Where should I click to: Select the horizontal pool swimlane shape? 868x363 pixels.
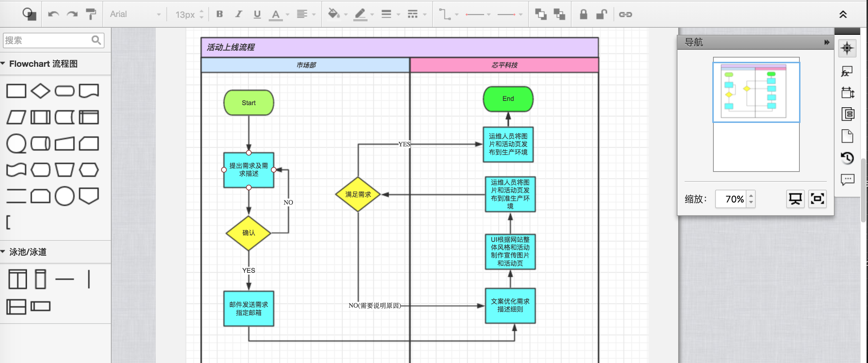click(x=16, y=307)
